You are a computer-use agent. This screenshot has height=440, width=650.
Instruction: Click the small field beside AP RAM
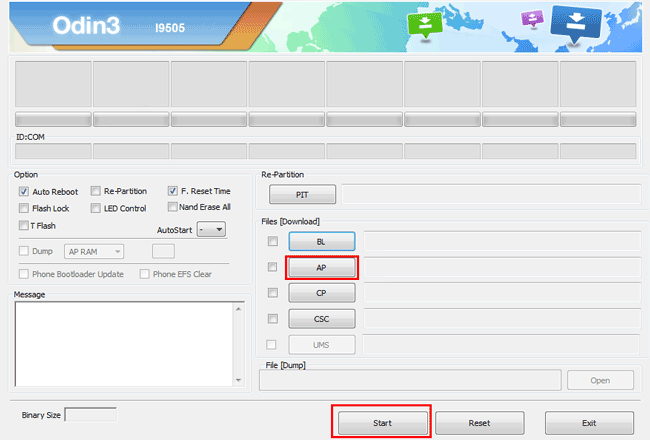163,251
